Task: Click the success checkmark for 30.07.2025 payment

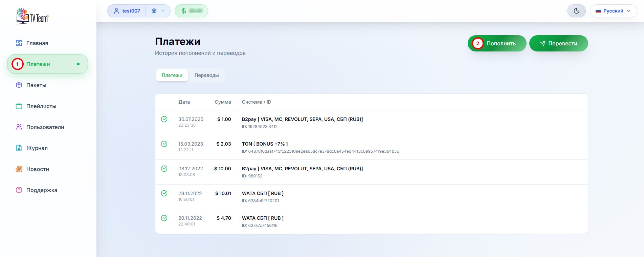Action: (164, 119)
